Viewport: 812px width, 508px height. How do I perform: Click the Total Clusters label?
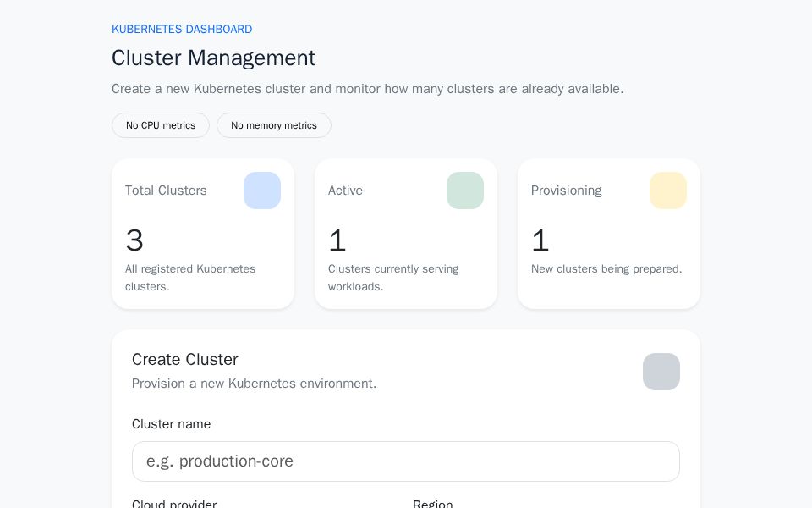(166, 190)
